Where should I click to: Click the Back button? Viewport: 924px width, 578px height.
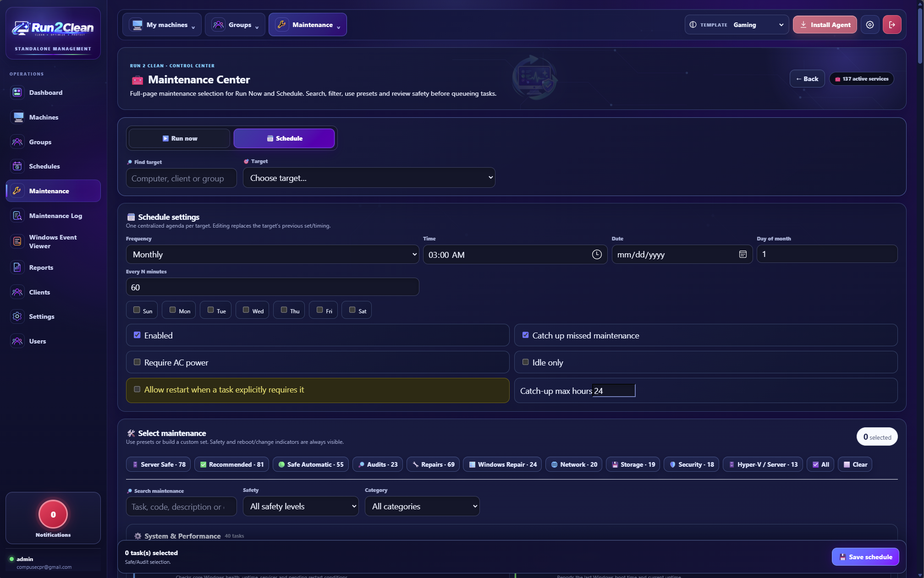coord(807,79)
